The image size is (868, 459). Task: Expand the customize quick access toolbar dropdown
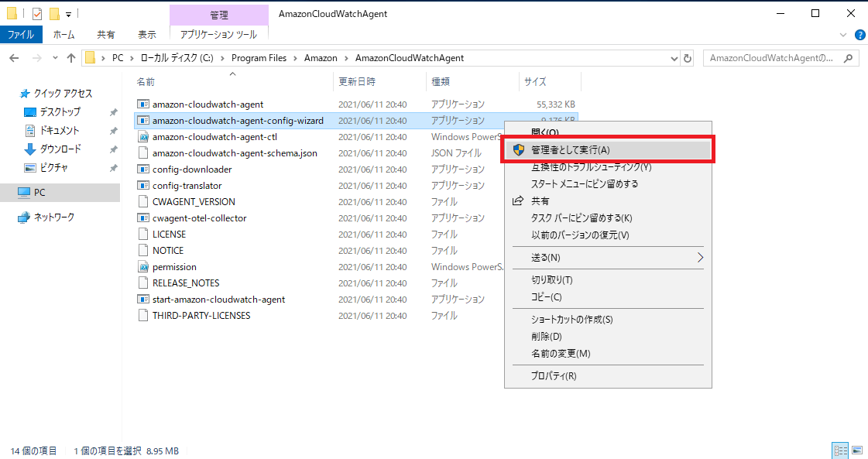point(69,15)
